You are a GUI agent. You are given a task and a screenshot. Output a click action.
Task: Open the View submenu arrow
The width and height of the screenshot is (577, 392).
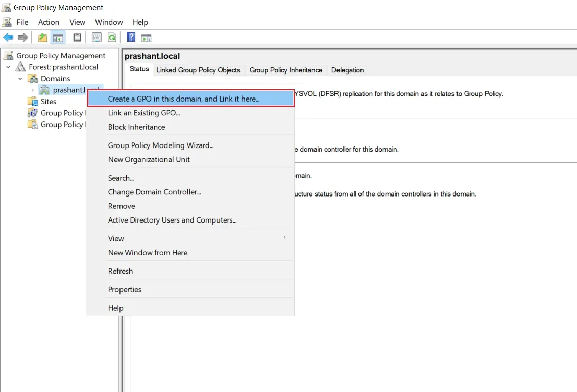pyautogui.click(x=285, y=237)
